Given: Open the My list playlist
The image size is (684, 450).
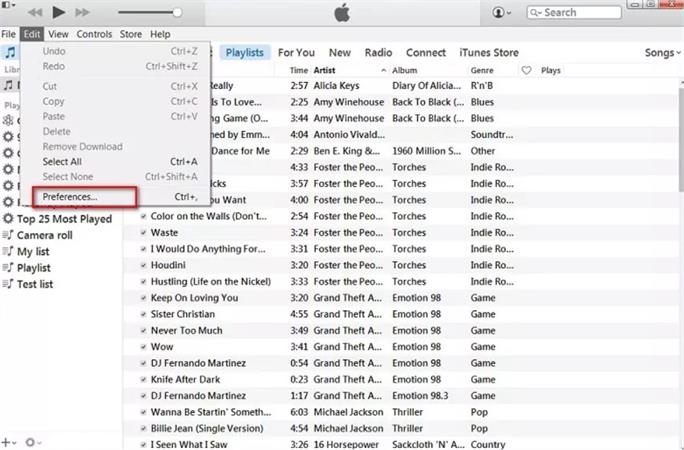Looking at the screenshot, I should (33, 252).
